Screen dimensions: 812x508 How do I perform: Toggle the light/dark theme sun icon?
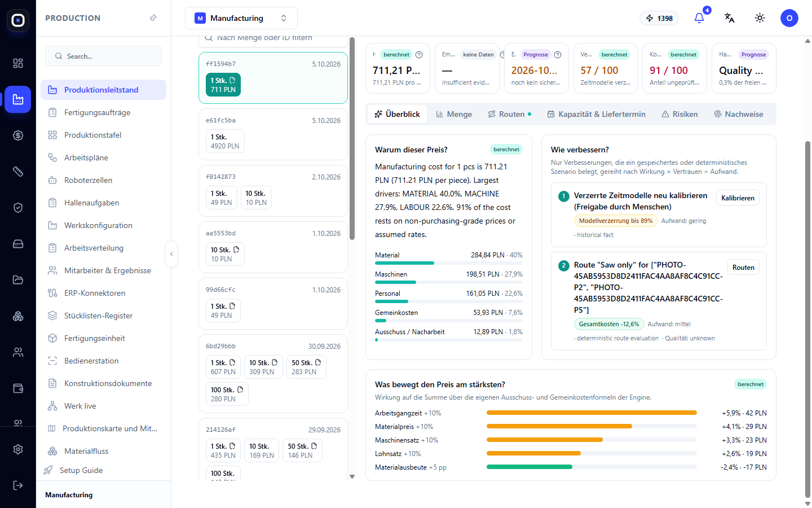tap(760, 18)
